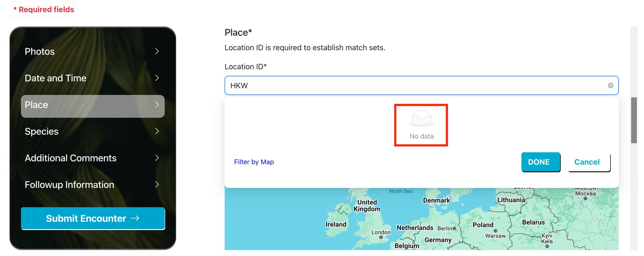Clear the Location ID search field

point(610,86)
